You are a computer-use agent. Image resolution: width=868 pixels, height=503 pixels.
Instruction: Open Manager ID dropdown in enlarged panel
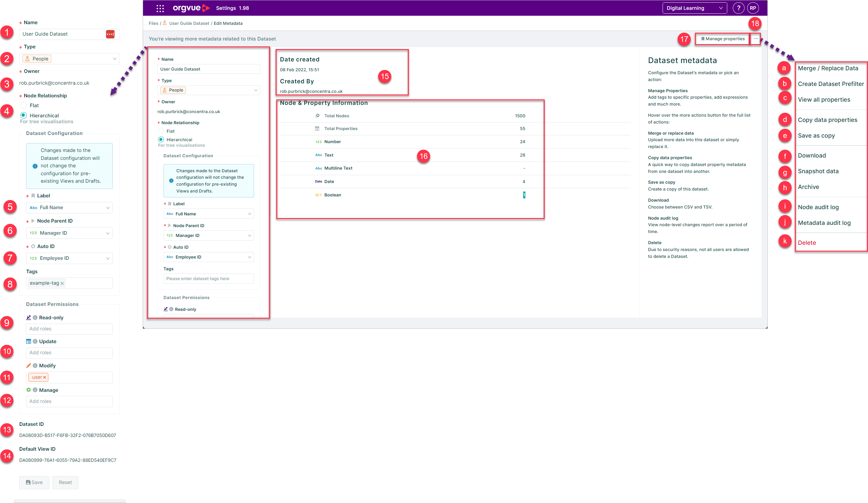point(69,233)
